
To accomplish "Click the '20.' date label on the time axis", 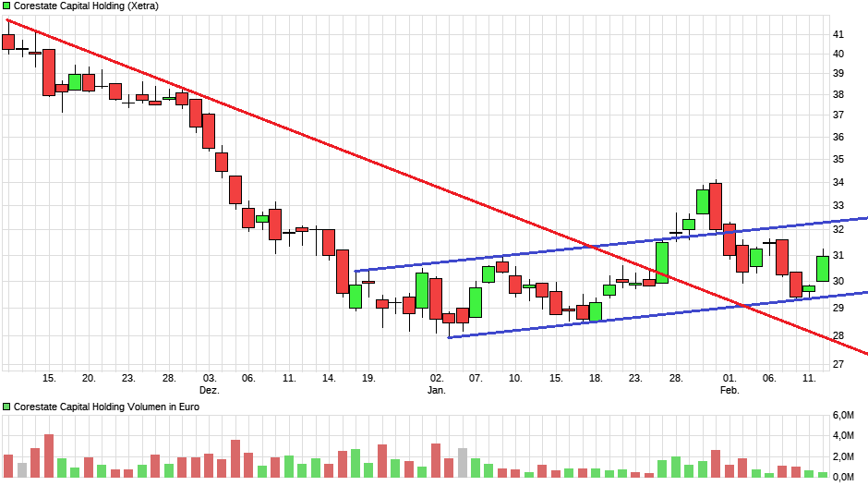I will 89,378.
